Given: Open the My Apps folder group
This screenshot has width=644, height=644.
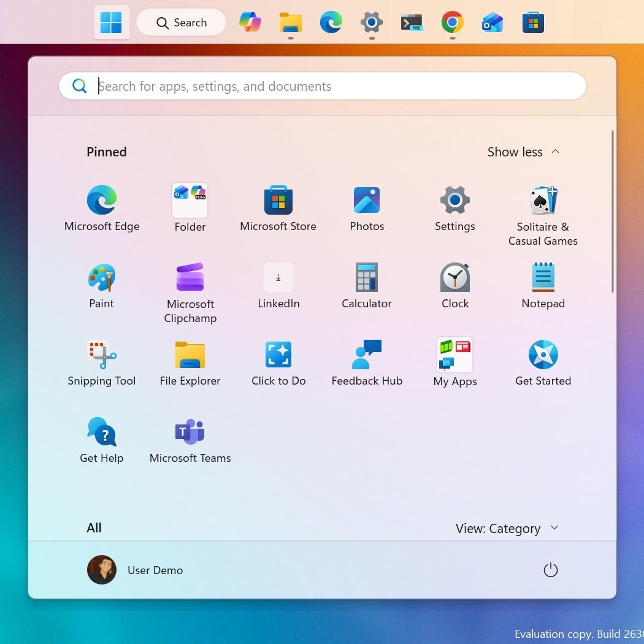Looking at the screenshot, I should click(x=454, y=363).
